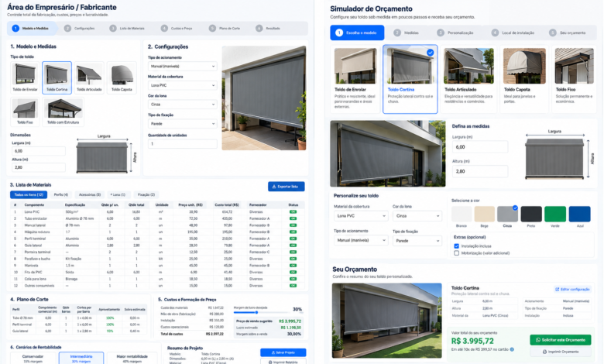Screen dimensions: 604x364
Task: Switch to Perfis (4) materials tab
Action: (x=61, y=195)
